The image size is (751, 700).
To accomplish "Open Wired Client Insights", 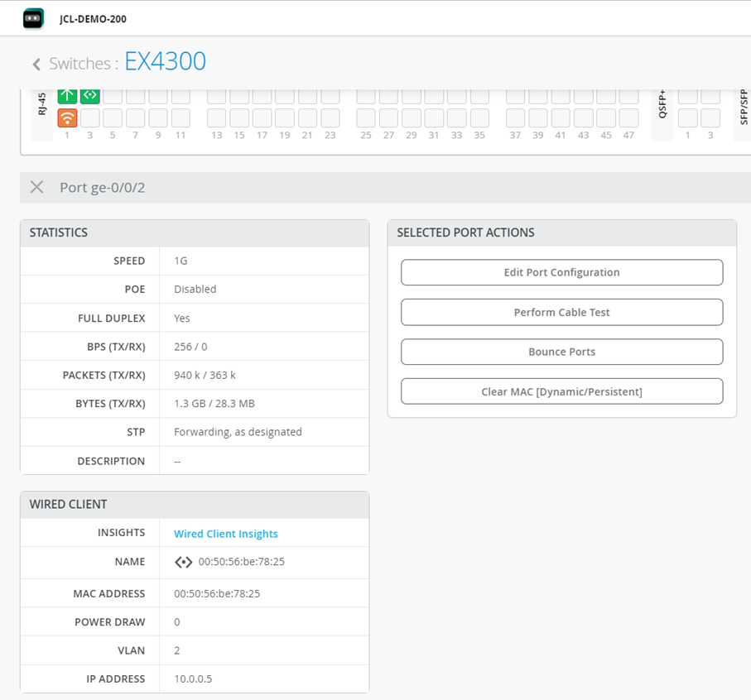I will [x=225, y=532].
